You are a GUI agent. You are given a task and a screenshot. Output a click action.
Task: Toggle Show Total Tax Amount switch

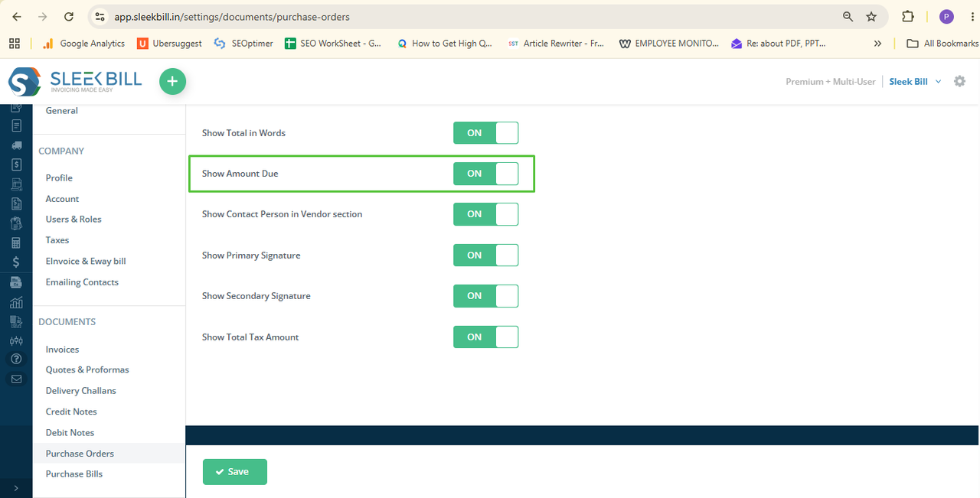(x=486, y=337)
